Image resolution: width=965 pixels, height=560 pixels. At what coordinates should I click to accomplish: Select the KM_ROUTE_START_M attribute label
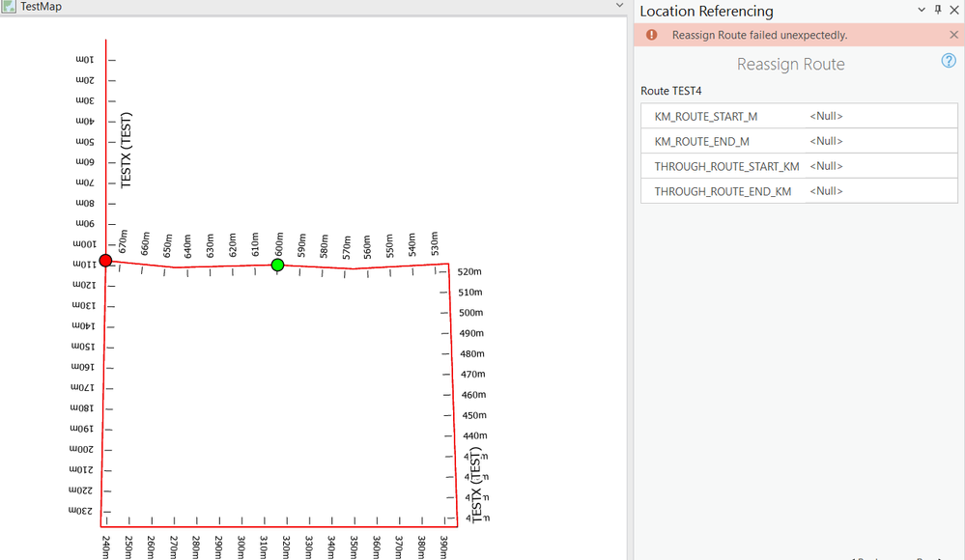[x=706, y=116]
